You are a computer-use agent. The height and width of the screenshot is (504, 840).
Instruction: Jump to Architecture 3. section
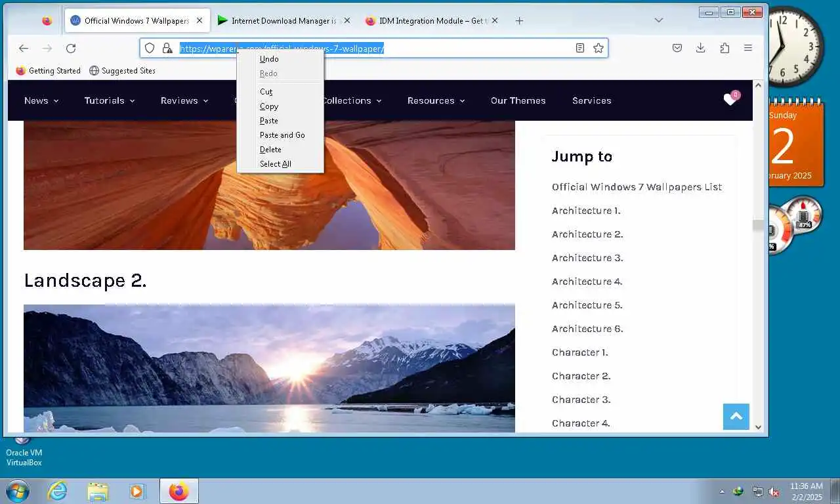(587, 258)
